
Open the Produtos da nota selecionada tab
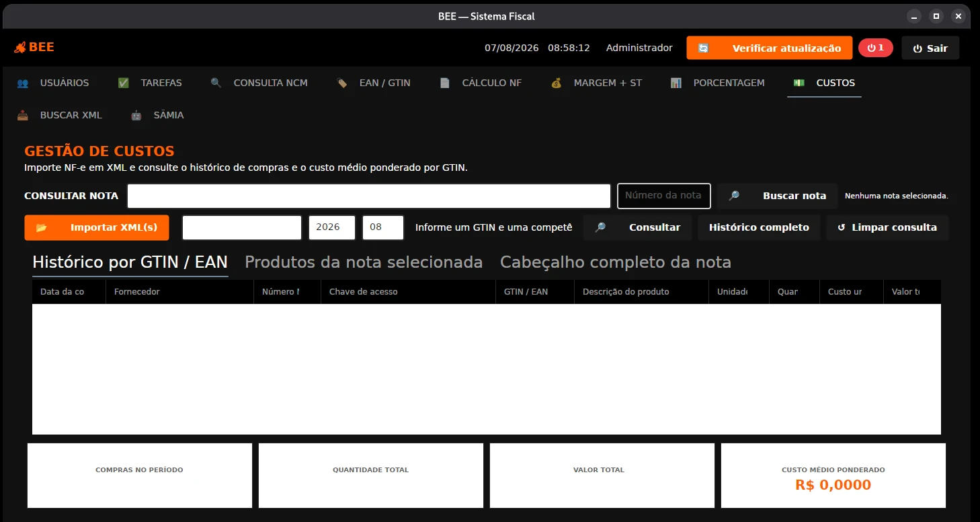click(364, 262)
